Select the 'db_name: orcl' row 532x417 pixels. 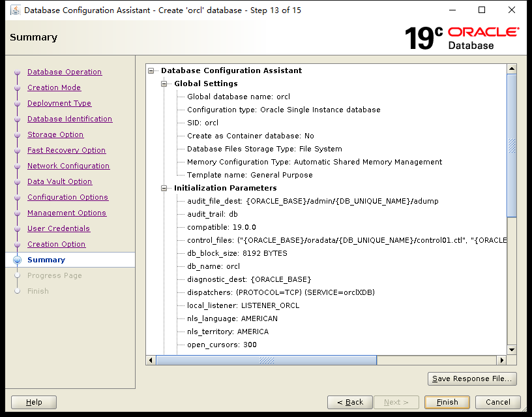[x=213, y=266]
